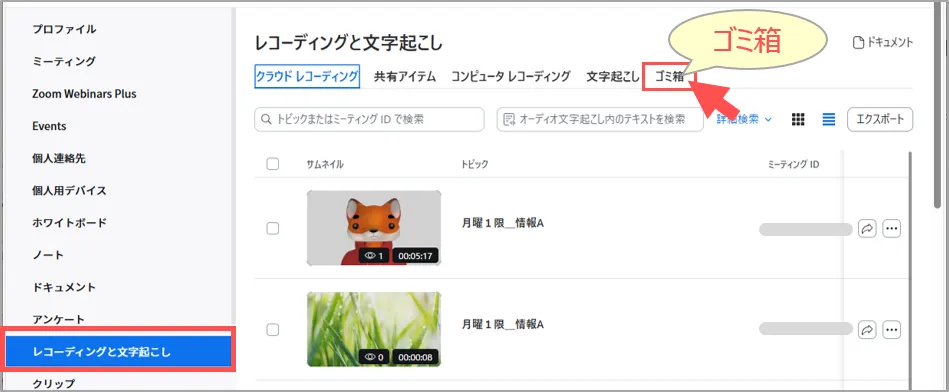The width and height of the screenshot is (949, 392).
Task: Tick the select-all checkbox in table header
Action: click(x=273, y=164)
